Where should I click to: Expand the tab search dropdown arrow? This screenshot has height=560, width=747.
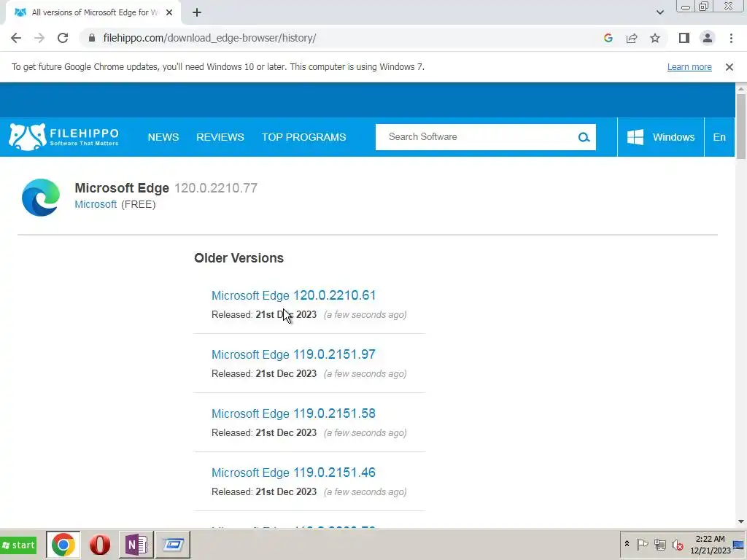(659, 12)
